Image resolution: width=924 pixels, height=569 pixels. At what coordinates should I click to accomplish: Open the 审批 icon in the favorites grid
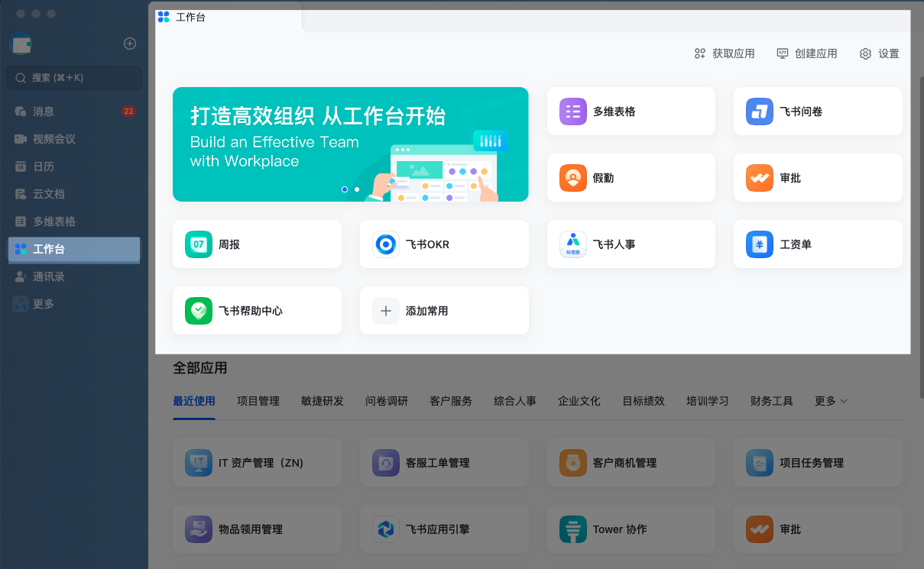(759, 178)
